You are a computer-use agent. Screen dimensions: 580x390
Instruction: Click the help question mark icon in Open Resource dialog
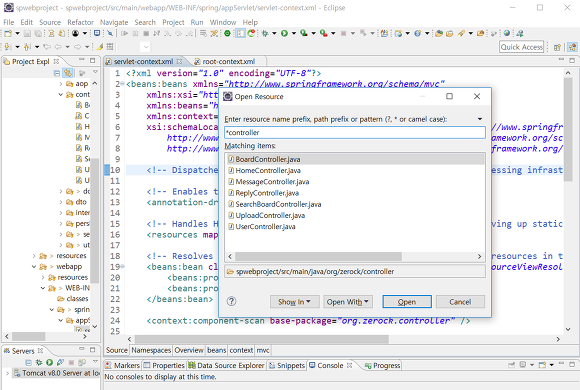coord(232,301)
